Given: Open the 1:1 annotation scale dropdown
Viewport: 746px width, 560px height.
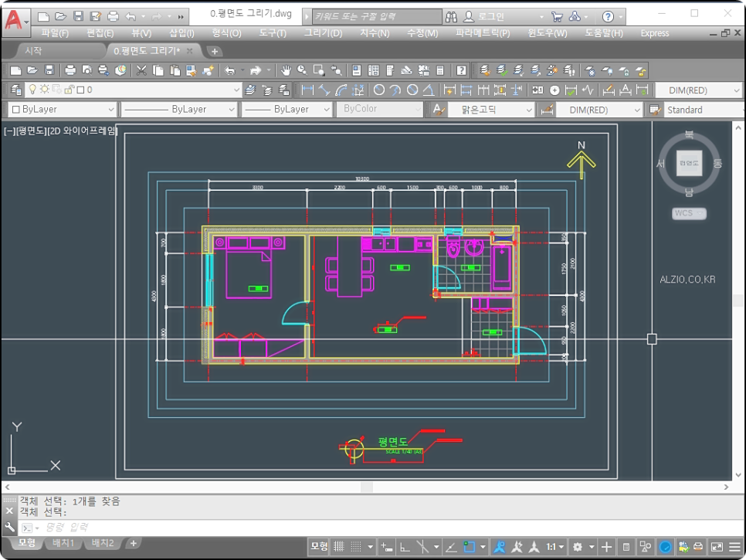Looking at the screenshot, I should click(x=555, y=547).
